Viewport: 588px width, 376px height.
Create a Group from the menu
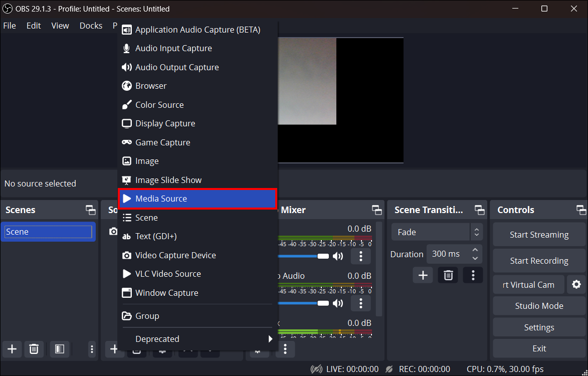198,316
